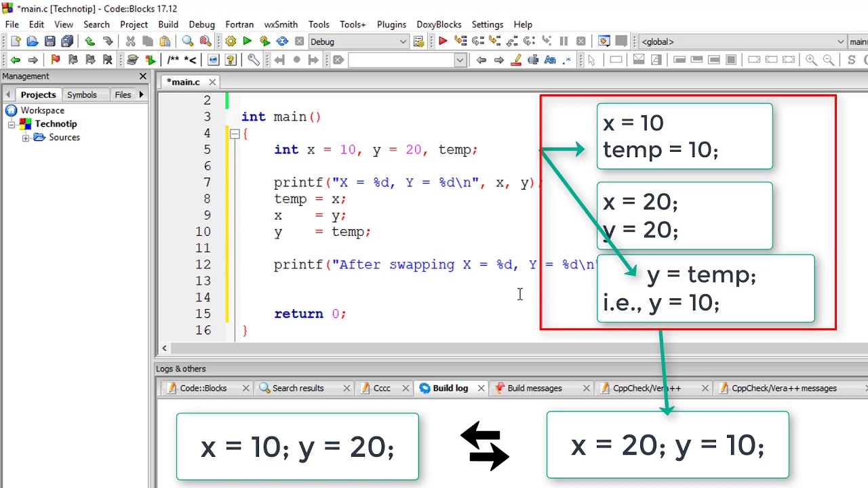The width and height of the screenshot is (868, 488).
Task: Rebuild project with blue arrows icon
Action: (x=282, y=41)
